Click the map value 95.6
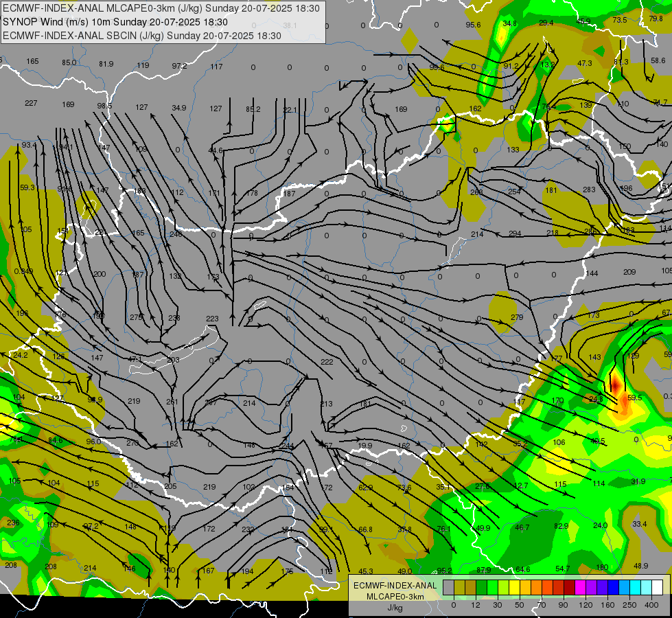Viewport: 672px width, 618px height. tap(473, 25)
